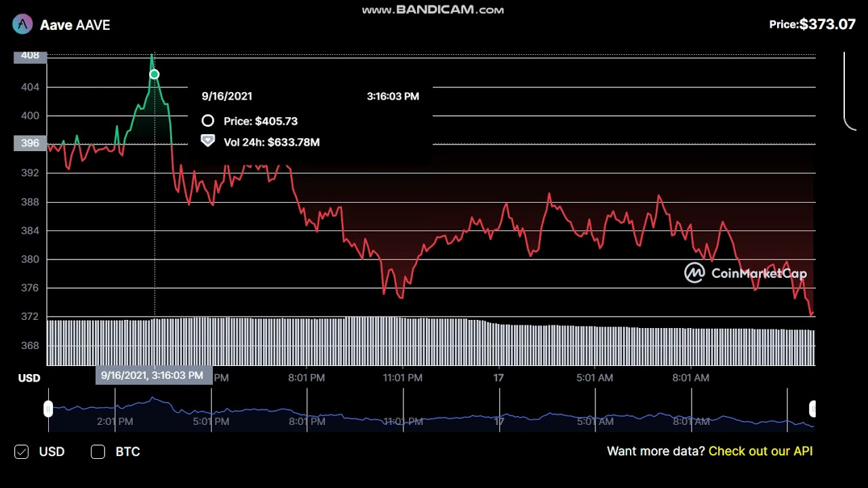Click the '8:01 PM' x-axis label
This screenshot has height=488, width=868.
click(x=307, y=378)
